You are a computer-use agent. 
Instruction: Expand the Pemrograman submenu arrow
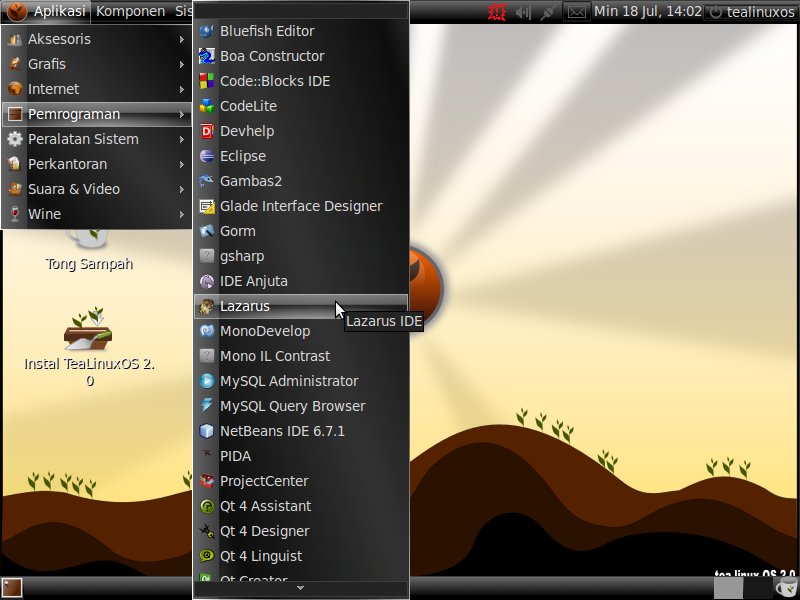point(182,114)
